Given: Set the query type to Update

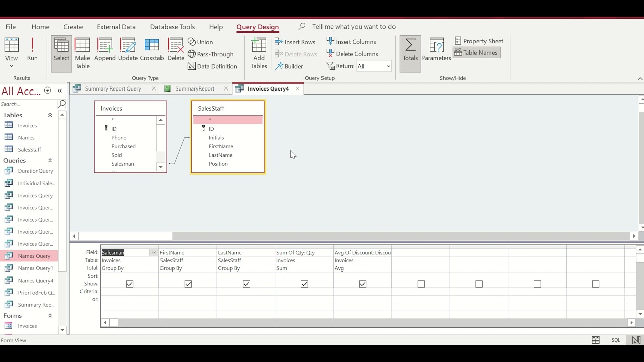Looking at the screenshot, I should [x=128, y=49].
